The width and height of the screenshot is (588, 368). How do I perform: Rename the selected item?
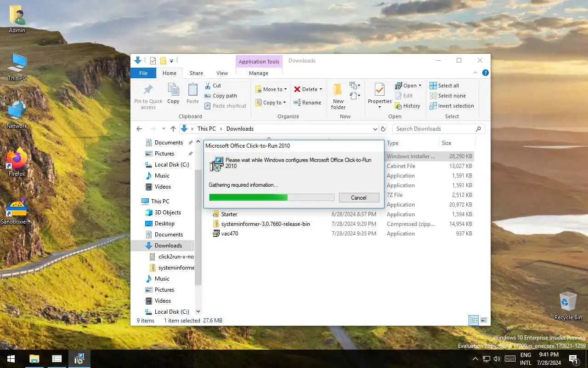307,103
